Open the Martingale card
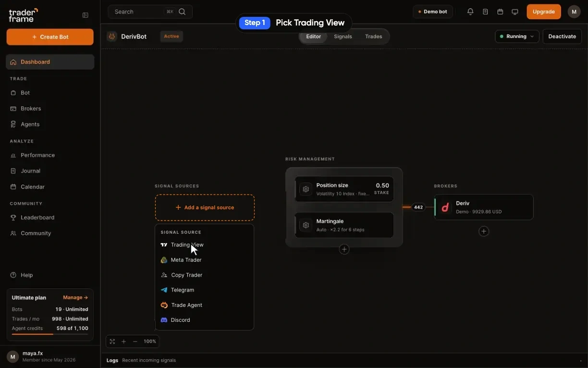The height and width of the screenshot is (368, 588). tap(344, 225)
